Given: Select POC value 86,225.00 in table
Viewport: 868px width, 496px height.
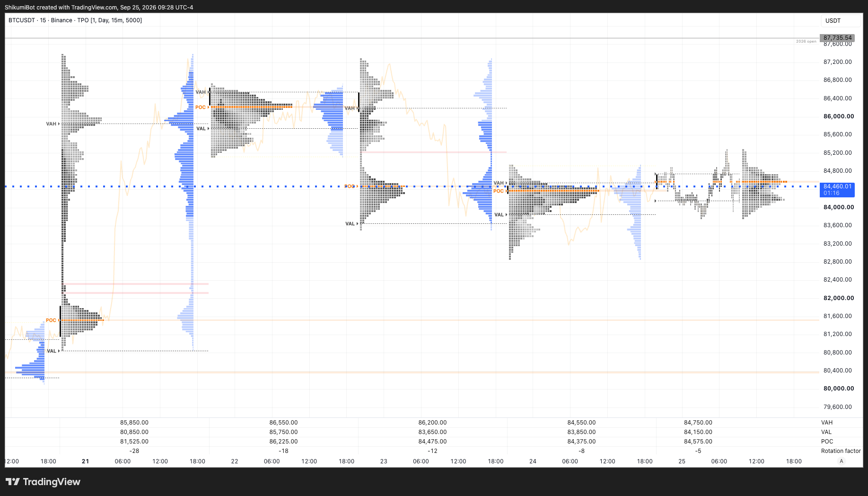Looking at the screenshot, I should click(x=283, y=442).
